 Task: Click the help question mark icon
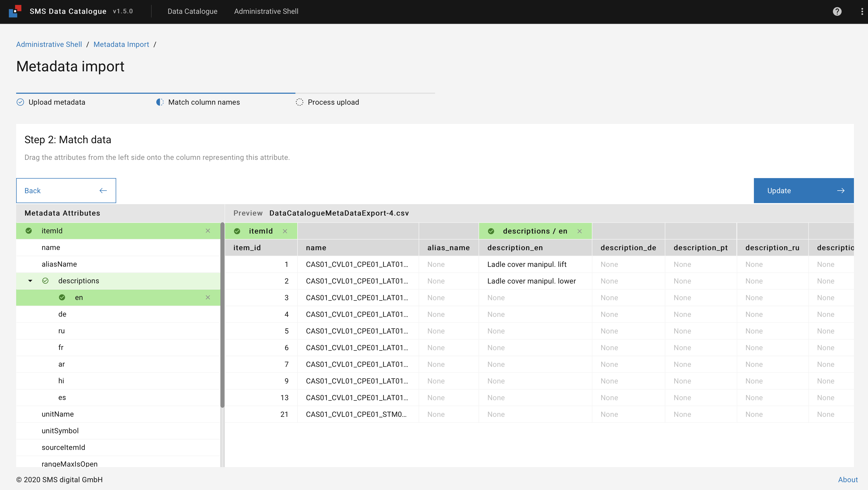point(837,11)
